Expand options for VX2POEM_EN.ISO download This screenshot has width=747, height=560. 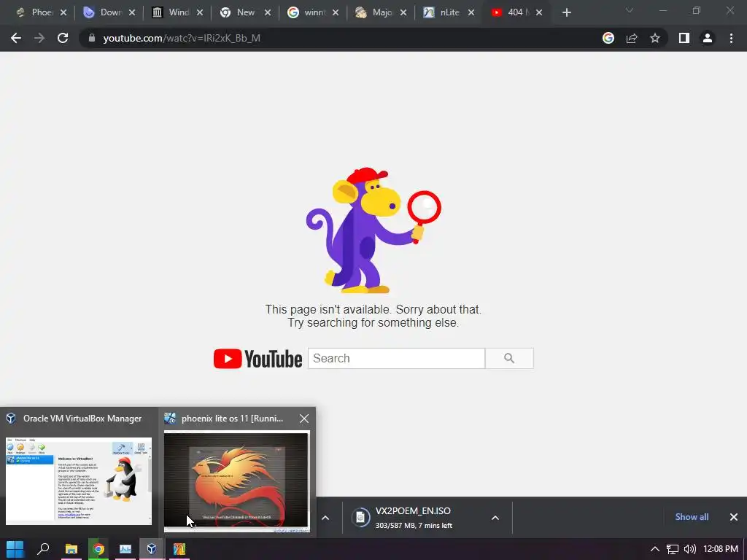pyautogui.click(x=495, y=518)
